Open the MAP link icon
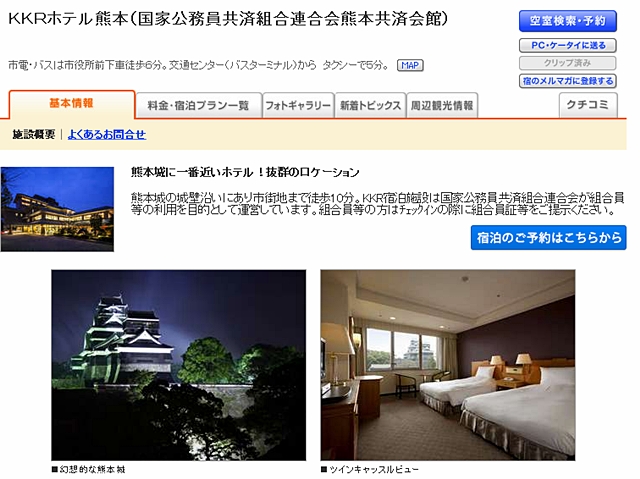640x479 pixels. point(410,65)
